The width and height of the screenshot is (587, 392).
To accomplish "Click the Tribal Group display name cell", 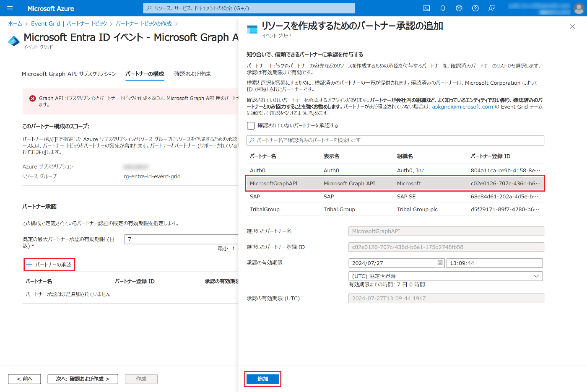I will coord(339,209).
